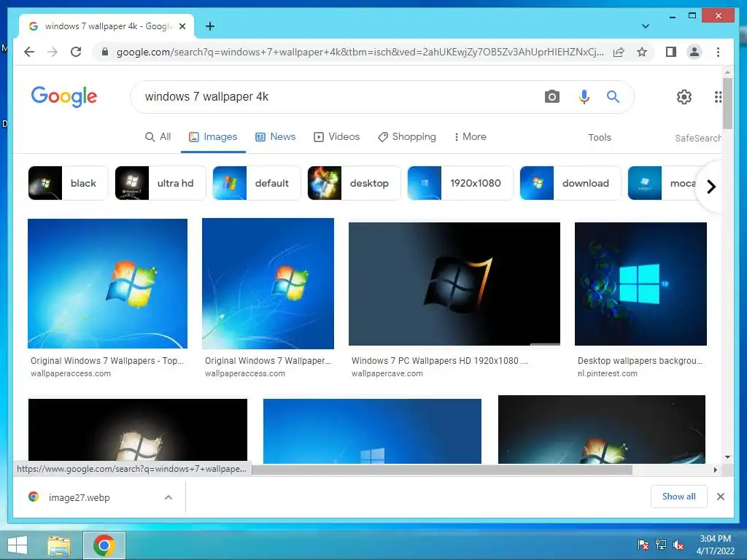
Task: Click the vertical page scrollbar thumb
Action: [727, 104]
